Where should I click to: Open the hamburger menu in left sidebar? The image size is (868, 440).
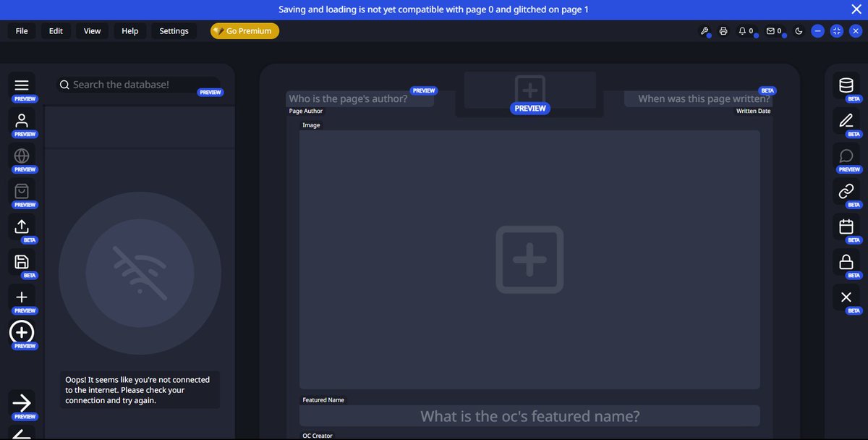pyautogui.click(x=22, y=85)
